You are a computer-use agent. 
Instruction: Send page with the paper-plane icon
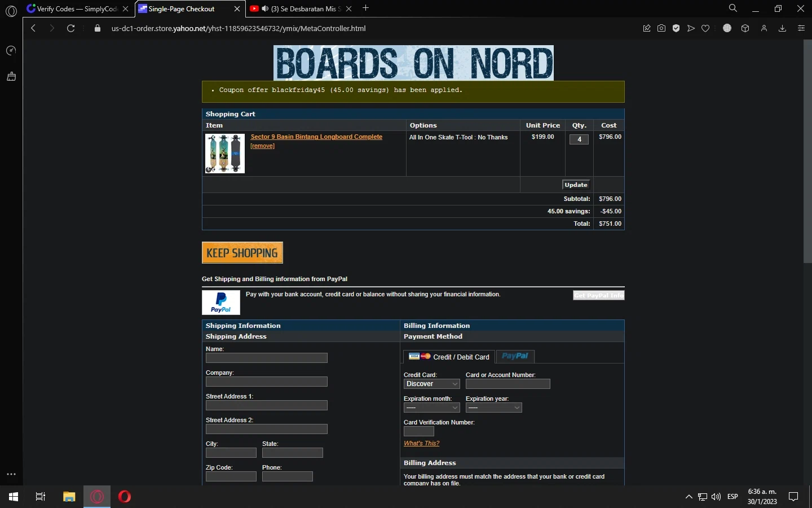(691, 28)
